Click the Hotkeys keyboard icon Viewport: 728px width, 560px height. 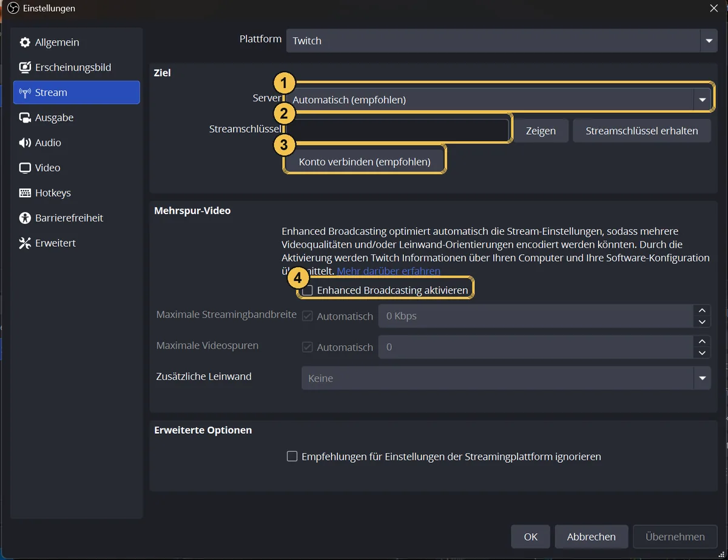25,193
